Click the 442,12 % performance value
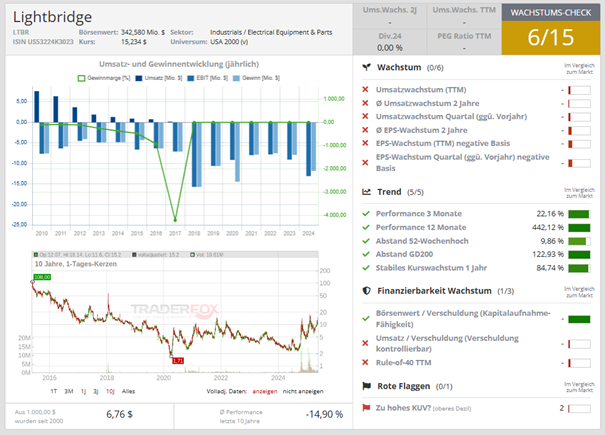 (548, 227)
